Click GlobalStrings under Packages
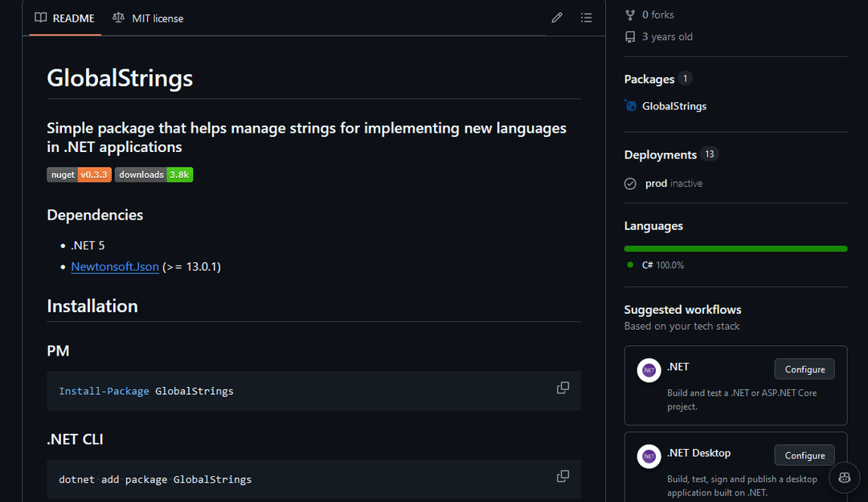The height and width of the screenshot is (502, 868). [x=674, y=105]
